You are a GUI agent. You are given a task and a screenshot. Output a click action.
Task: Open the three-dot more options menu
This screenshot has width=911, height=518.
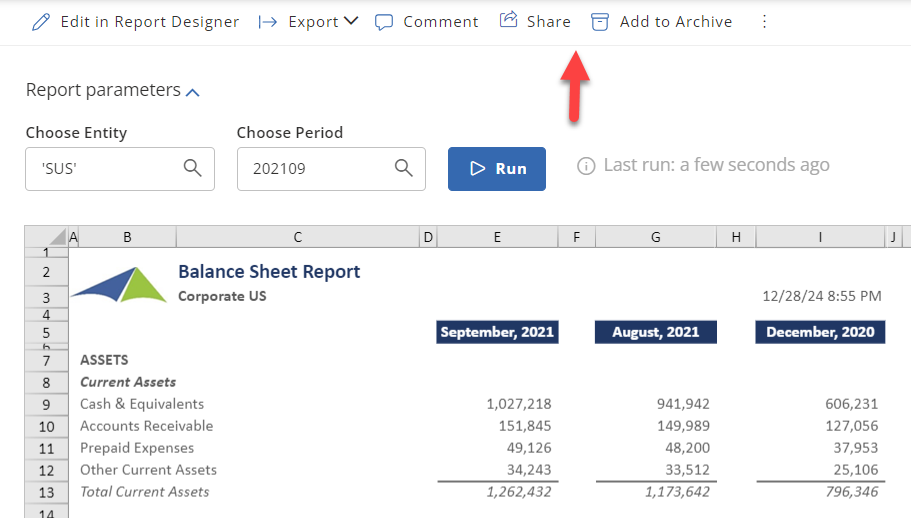click(765, 22)
